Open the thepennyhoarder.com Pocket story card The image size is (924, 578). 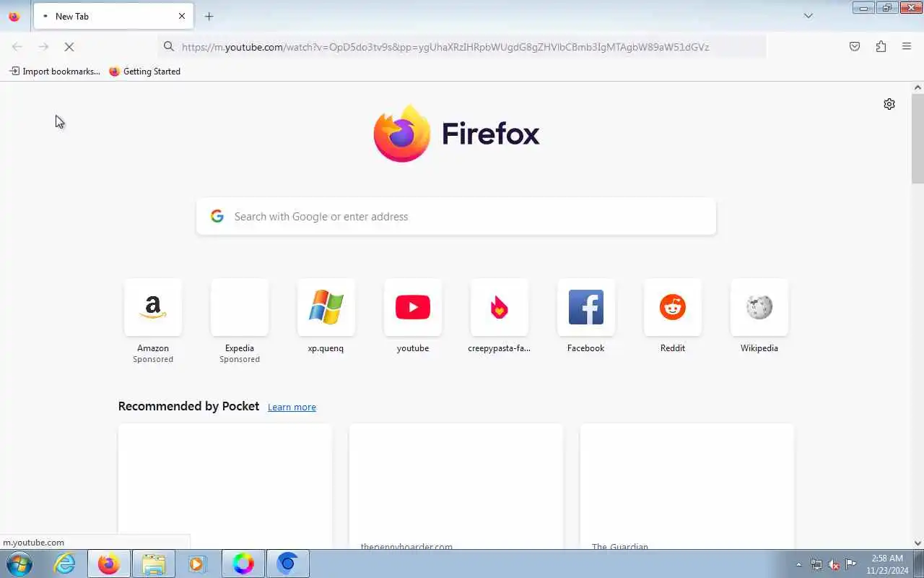coord(456,486)
